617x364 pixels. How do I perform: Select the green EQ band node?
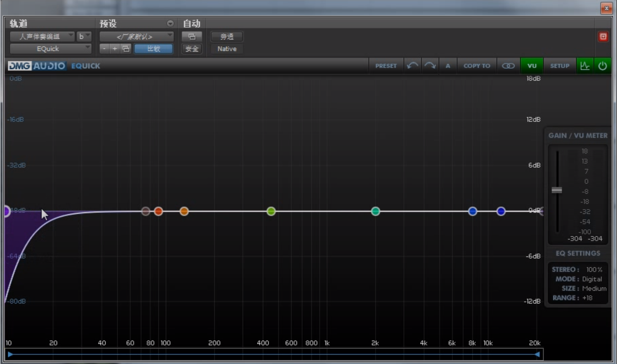coord(271,211)
